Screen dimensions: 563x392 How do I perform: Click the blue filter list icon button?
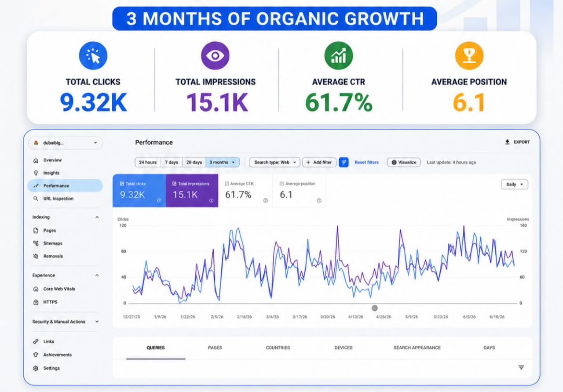pos(344,162)
